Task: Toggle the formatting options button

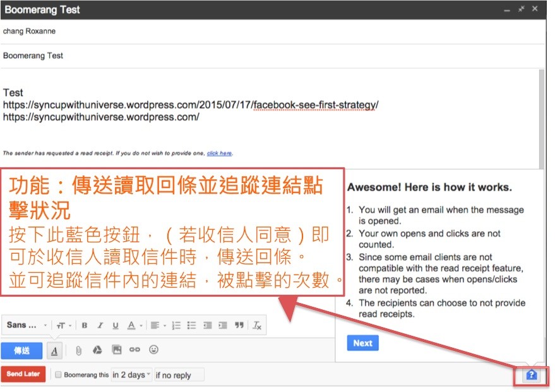Action: pyautogui.click(x=55, y=350)
